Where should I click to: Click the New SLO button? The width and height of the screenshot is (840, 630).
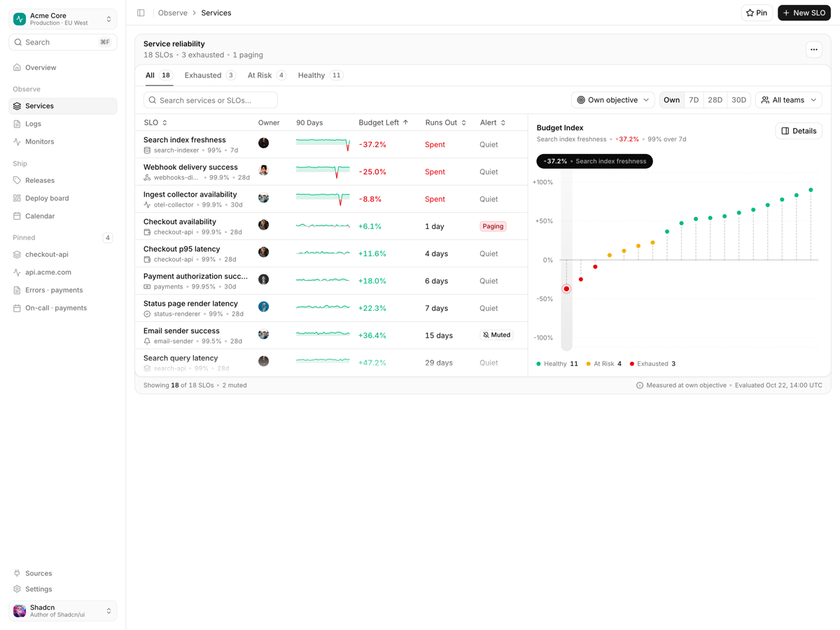pyautogui.click(x=804, y=13)
